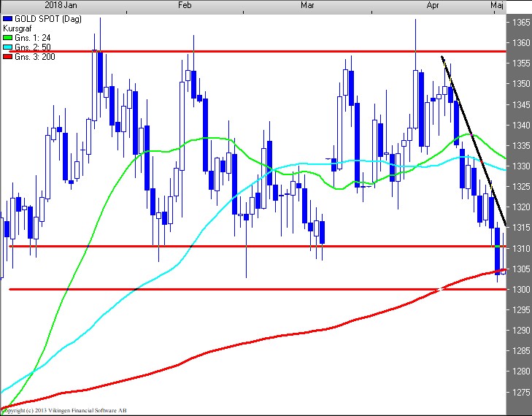Click the blue GOLD SPOT legend swatch
Viewport: 532px width, 416px height.
[7, 18]
